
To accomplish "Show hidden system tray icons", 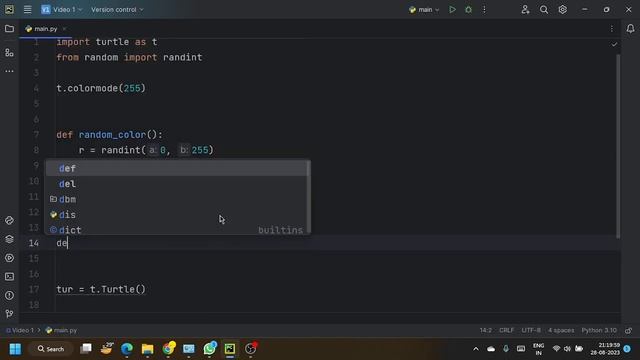I will pos(476,349).
